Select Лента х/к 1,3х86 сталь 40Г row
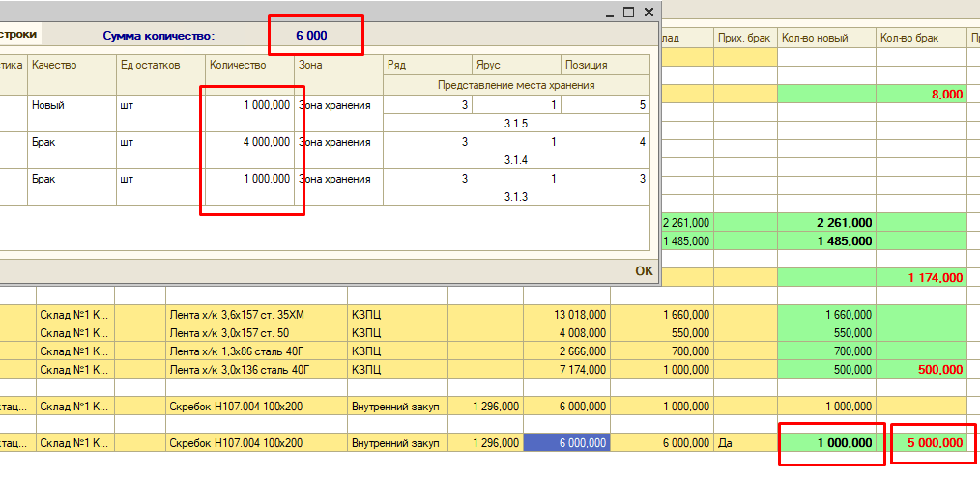The image size is (980, 478). [256, 351]
